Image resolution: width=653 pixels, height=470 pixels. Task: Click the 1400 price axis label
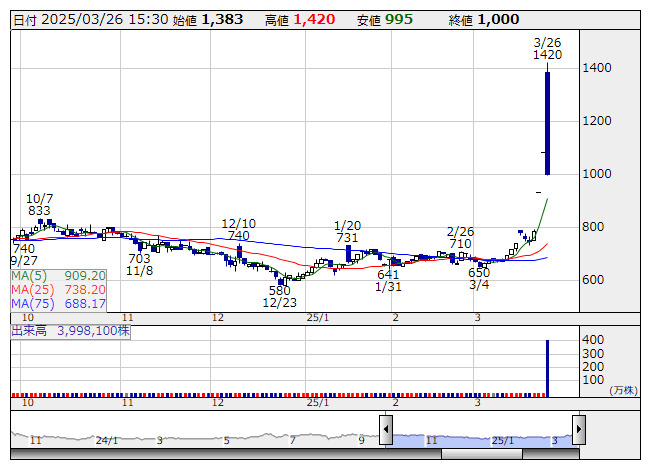point(597,68)
